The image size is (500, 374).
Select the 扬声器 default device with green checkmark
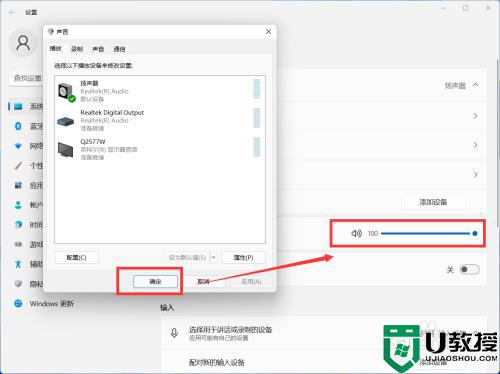[160, 91]
